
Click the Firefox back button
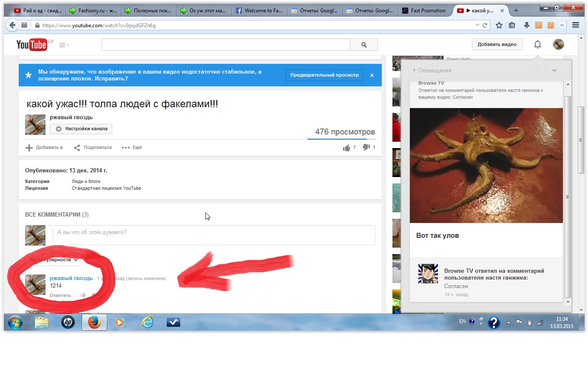12,25
